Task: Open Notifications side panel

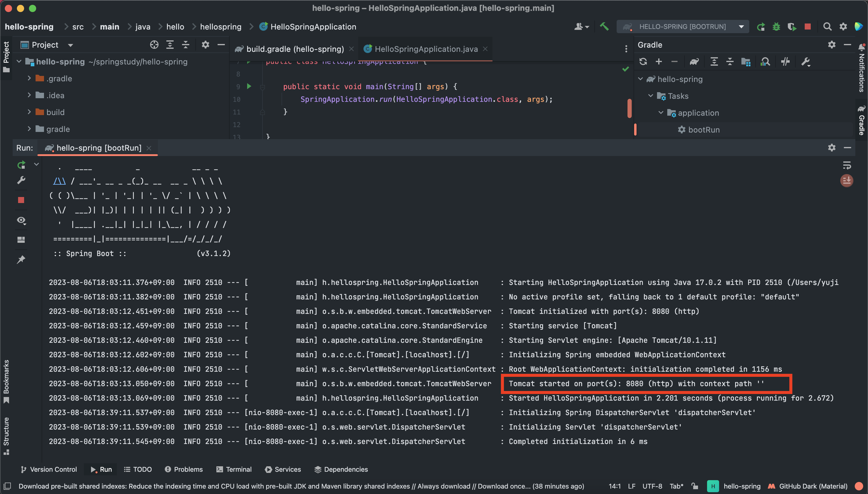Action: 861,68
